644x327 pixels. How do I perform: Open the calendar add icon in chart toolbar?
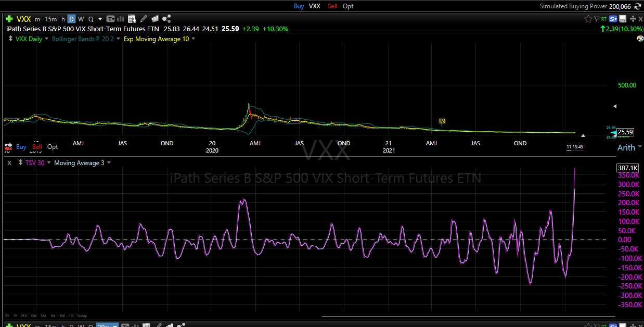click(132, 19)
